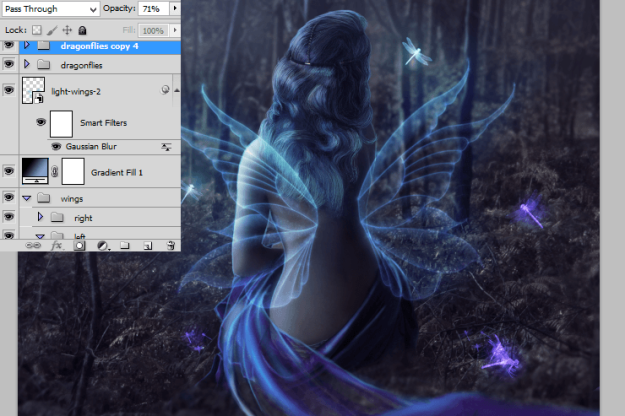Select the dragonflies layer name
The image size is (625, 416).
pos(81,65)
